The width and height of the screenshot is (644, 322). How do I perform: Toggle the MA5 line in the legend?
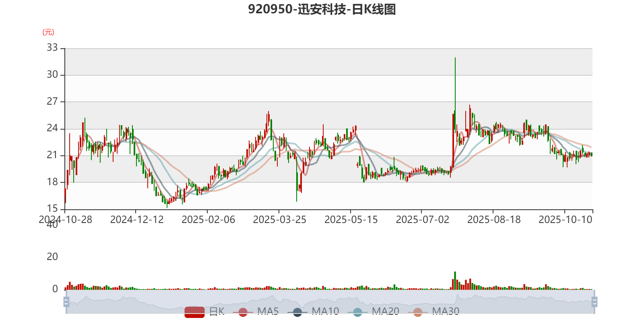pyautogui.click(x=256, y=312)
